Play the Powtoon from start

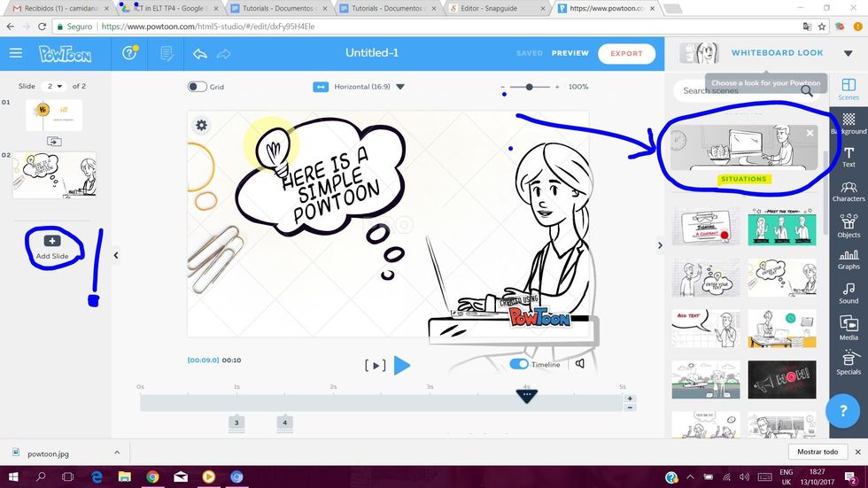coord(402,365)
